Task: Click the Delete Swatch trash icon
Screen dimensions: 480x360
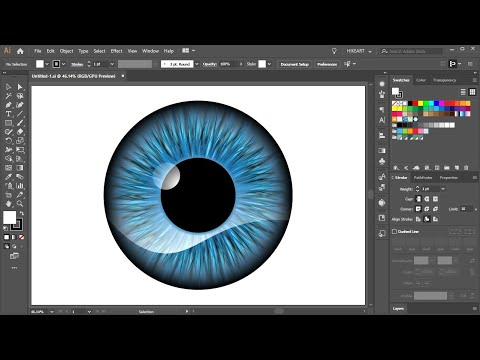Action: click(x=466, y=168)
